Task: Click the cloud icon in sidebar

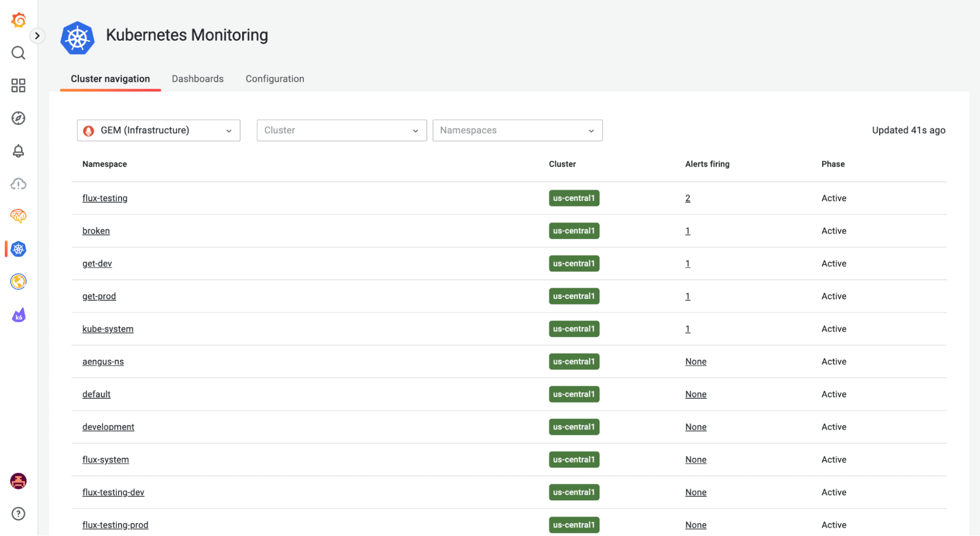Action: [x=18, y=184]
